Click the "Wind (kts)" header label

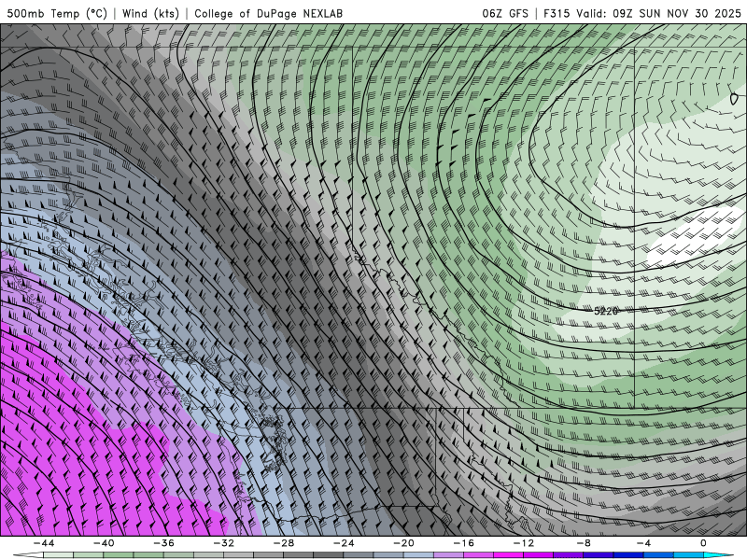coord(150,13)
